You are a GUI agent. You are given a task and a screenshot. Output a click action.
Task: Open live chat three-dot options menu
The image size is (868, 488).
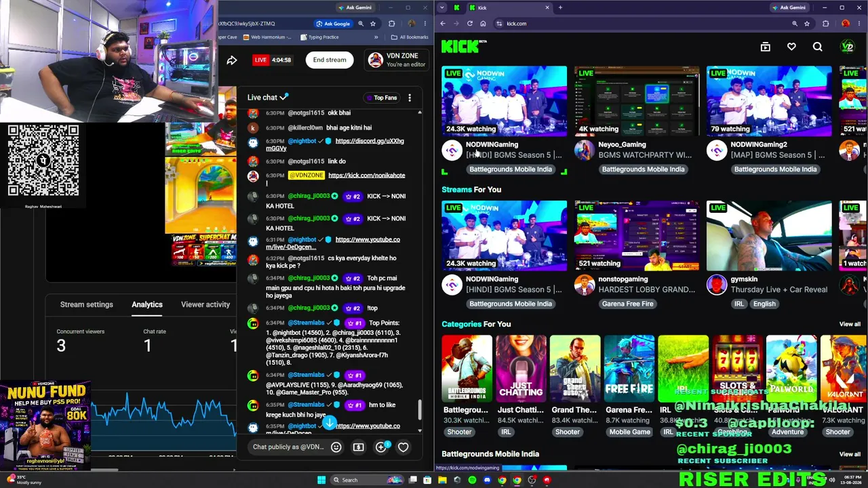[x=410, y=98]
